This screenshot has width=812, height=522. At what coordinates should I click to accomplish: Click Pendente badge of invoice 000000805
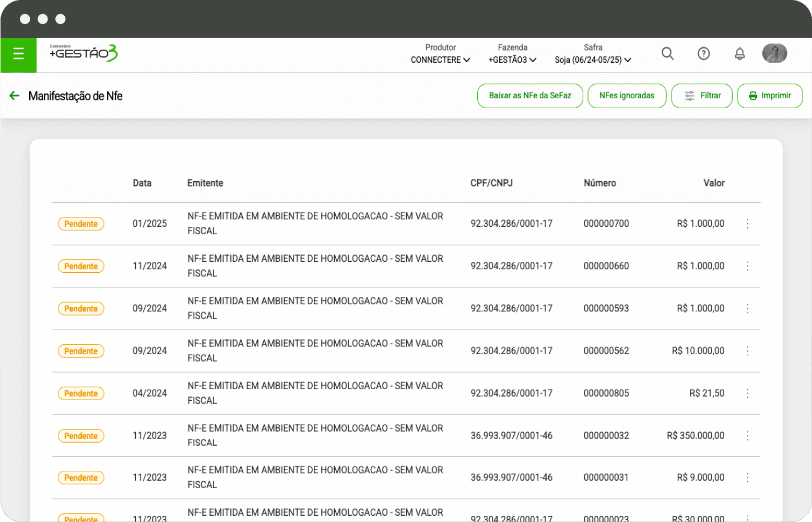click(81, 393)
